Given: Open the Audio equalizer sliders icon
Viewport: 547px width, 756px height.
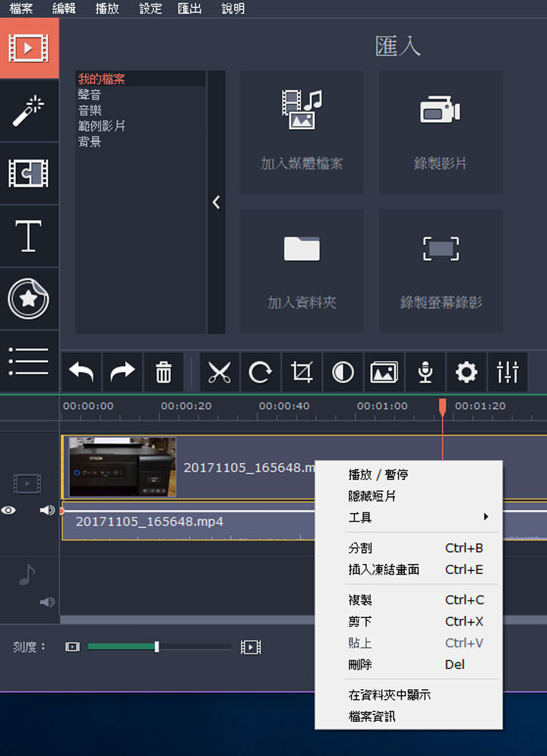Looking at the screenshot, I should [507, 372].
